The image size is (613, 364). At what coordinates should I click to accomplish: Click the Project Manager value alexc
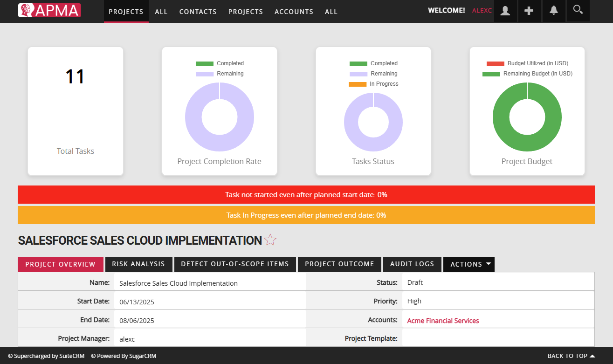(x=127, y=339)
